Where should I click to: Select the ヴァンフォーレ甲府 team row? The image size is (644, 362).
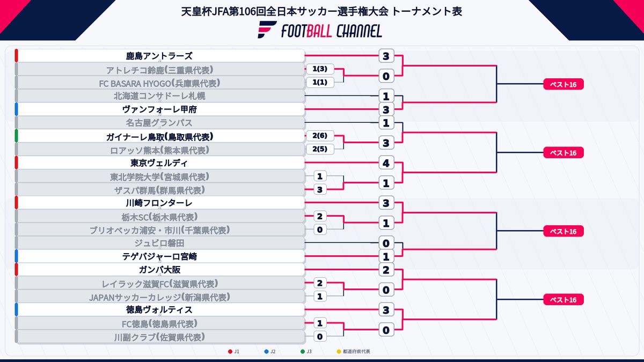pos(159,109)
